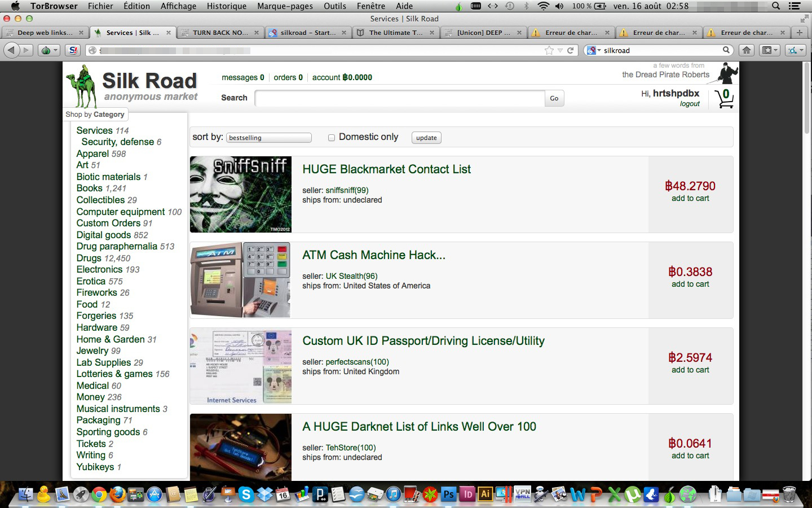Switch to The Ultimate T... tab
812x508 pixels.
[x=395, y=33]
